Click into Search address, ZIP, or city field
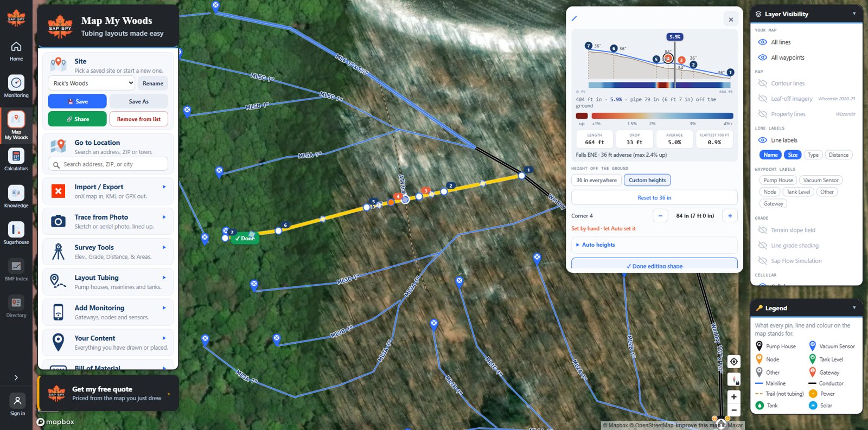The height and width of the screenshot is (430, 868). click(x=108, y=164)
